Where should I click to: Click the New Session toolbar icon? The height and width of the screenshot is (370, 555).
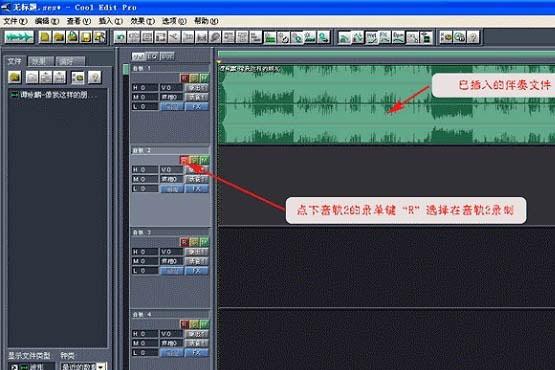click(x=45, y=37)
